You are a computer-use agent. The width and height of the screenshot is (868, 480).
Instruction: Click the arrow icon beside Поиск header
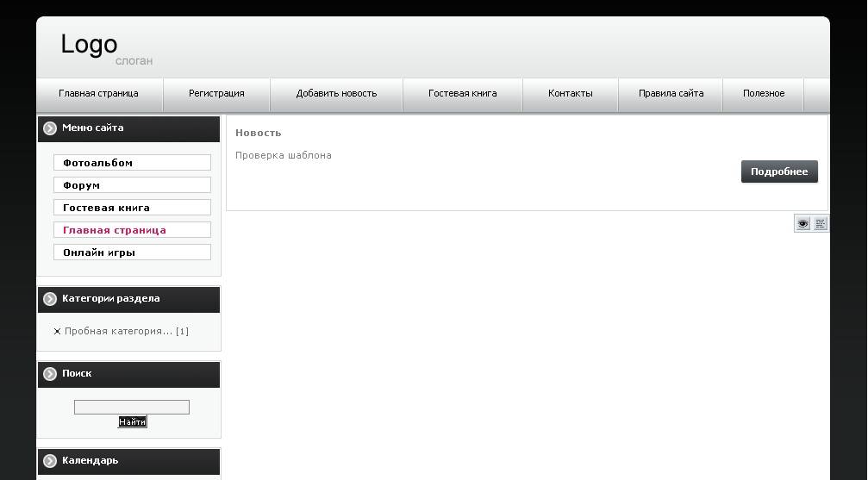click(50, 374)
